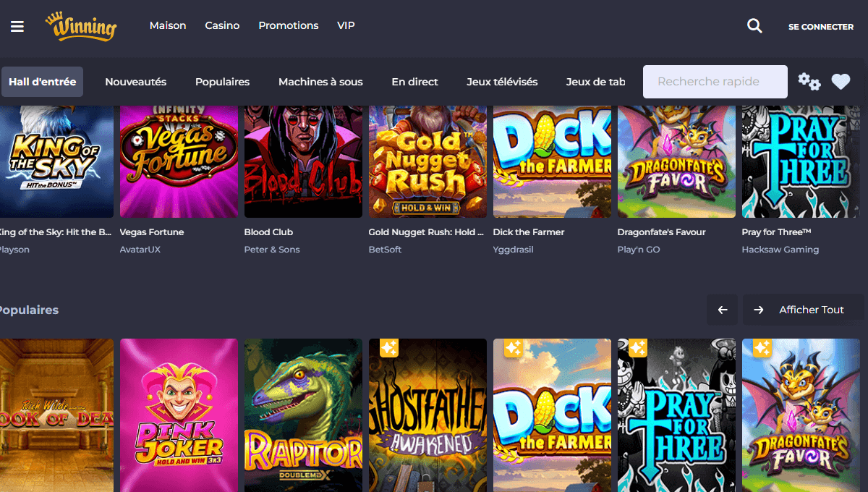Click the SE CONNECTER button
The height and width of the screenshot is (492, 868).
(x=820, y=27)
